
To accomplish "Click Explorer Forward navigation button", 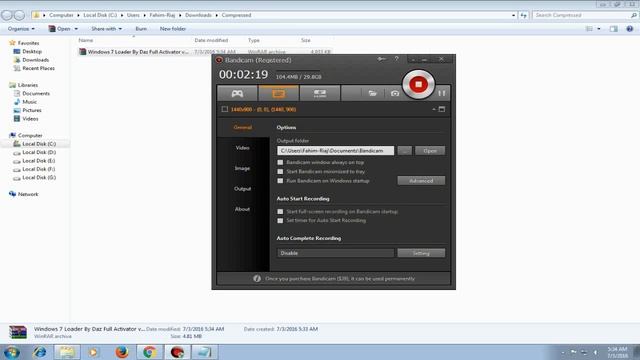I will [19, 15].
